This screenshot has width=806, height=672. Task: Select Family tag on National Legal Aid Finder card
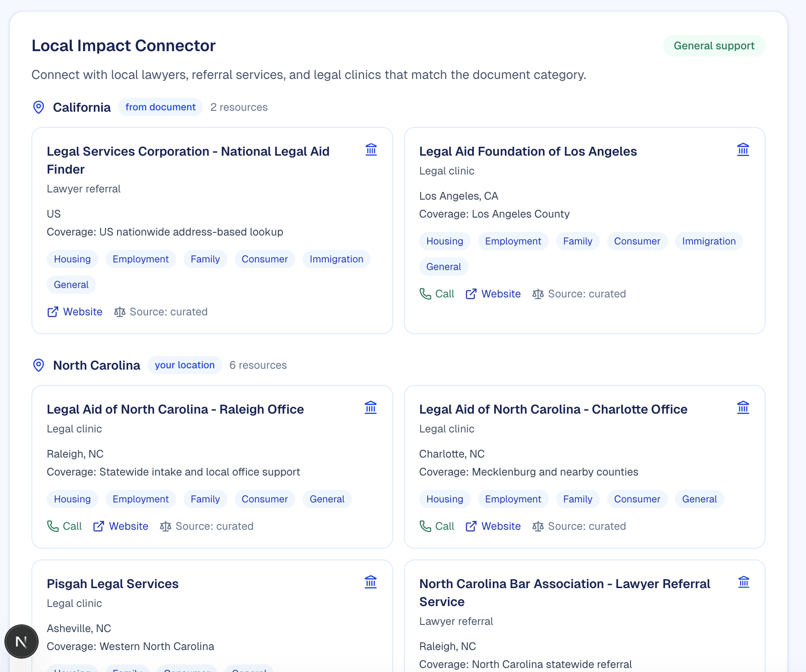205,259
